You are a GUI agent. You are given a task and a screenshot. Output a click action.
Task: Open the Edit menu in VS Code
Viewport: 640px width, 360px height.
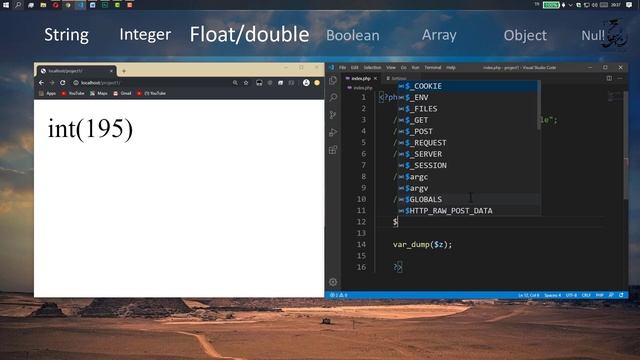354,68
